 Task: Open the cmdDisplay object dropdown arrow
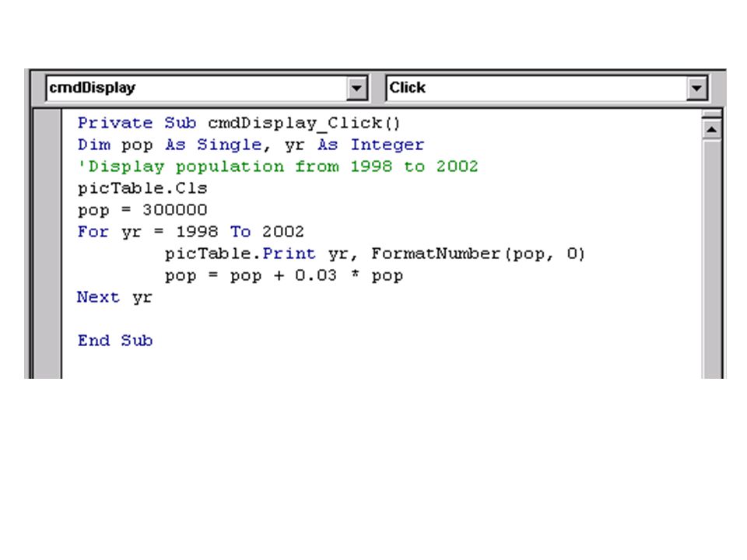pyautogui.click(x=356, y=88)
